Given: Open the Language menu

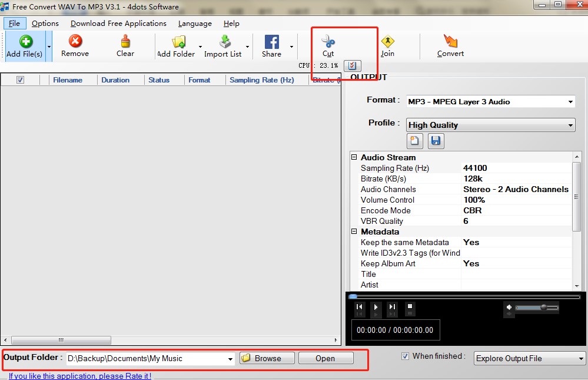Looking at the screenshot, I should 195,24.
